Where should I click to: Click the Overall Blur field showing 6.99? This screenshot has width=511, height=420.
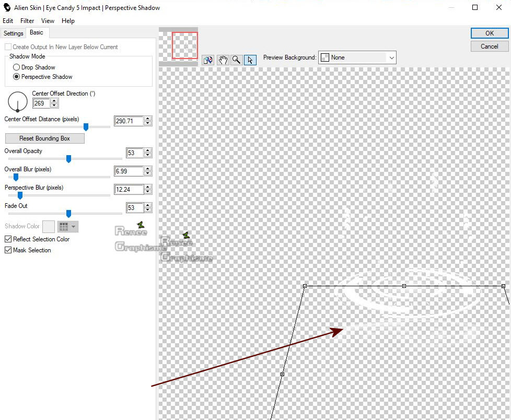pos(129,171)
